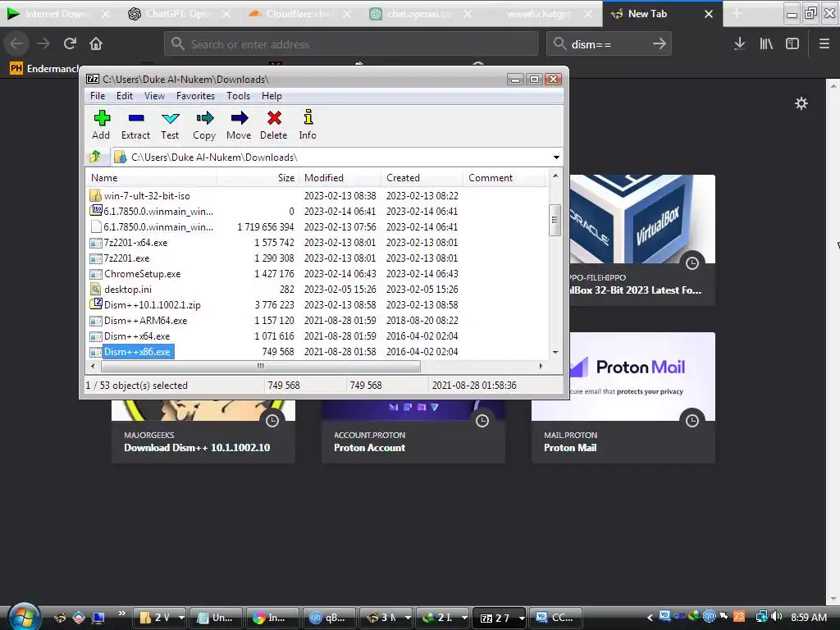Viewport: 840px width, 630px height.
Task: Click the Extract toolbar icon
Action: point(135,125)
